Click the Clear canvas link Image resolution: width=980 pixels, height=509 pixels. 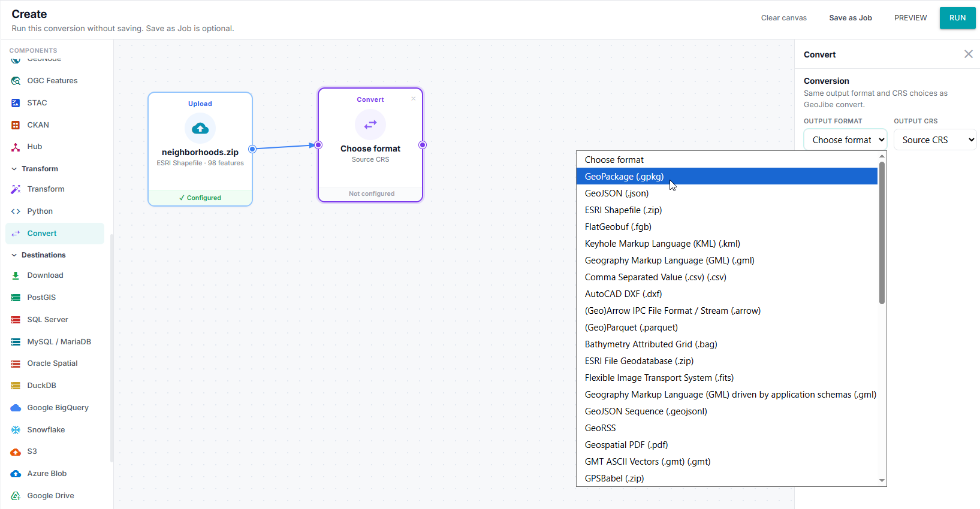point(784,18)
